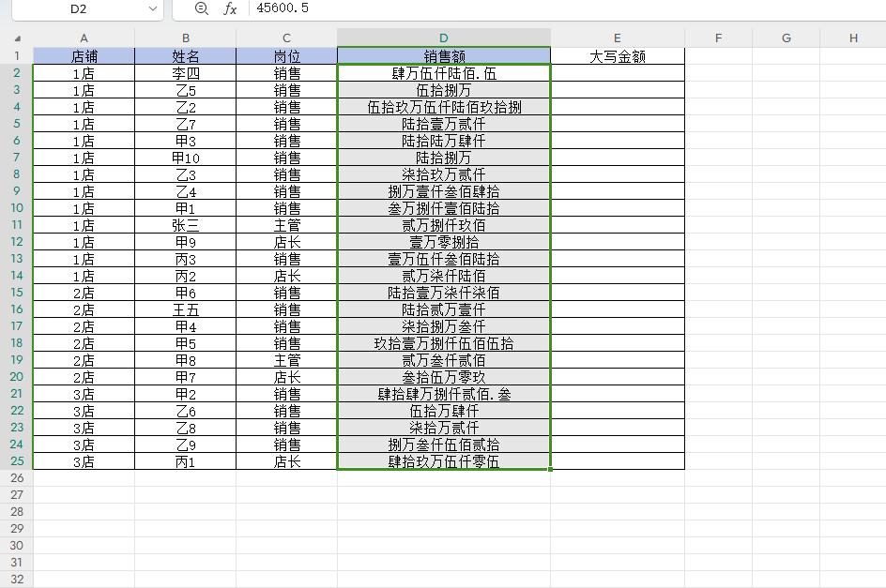Select cell 捌万叁仟伍佰贰拾
886x588 pixels.
(x=444, y=445)
